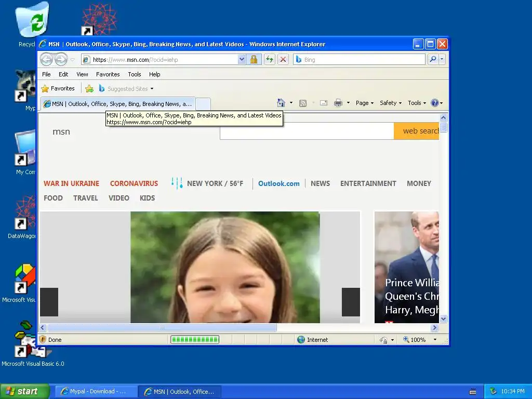Click the horizontal scrollbar thumb
532x399 pixels.
click(x=162, y=328)
